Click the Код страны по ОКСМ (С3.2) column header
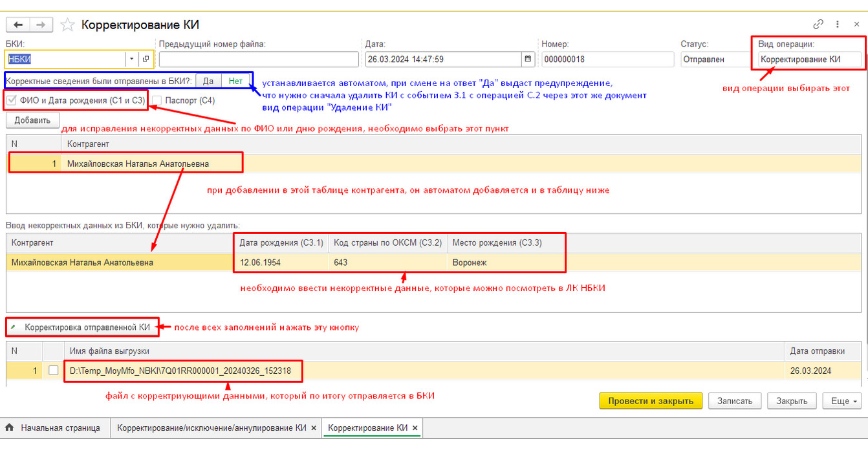868x454 pixels. coord(387,243)
